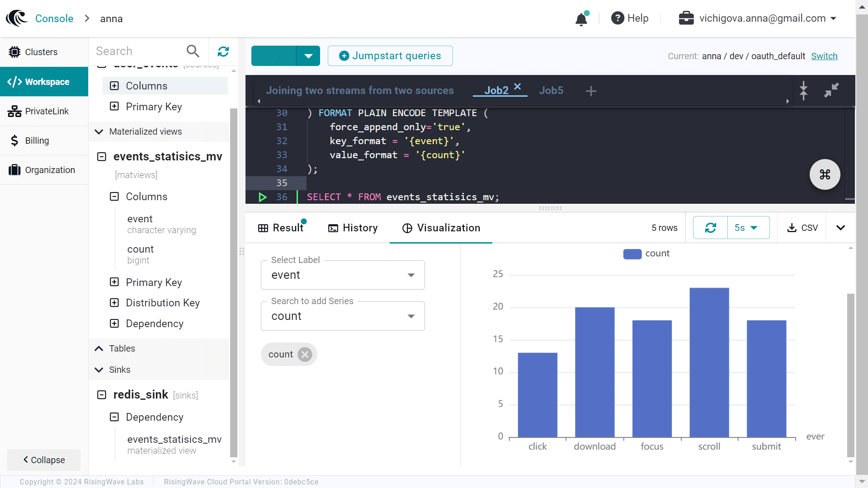Image resolution: width=868 pixels, height=488 pixels.
Task: Open the keyboard shortcuts command button
Action: click(x=825, y=174)
